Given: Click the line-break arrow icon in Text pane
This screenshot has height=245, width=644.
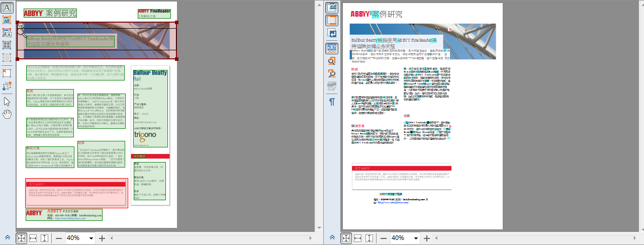Looking at the screenshot, I should (x=332, y=33).
